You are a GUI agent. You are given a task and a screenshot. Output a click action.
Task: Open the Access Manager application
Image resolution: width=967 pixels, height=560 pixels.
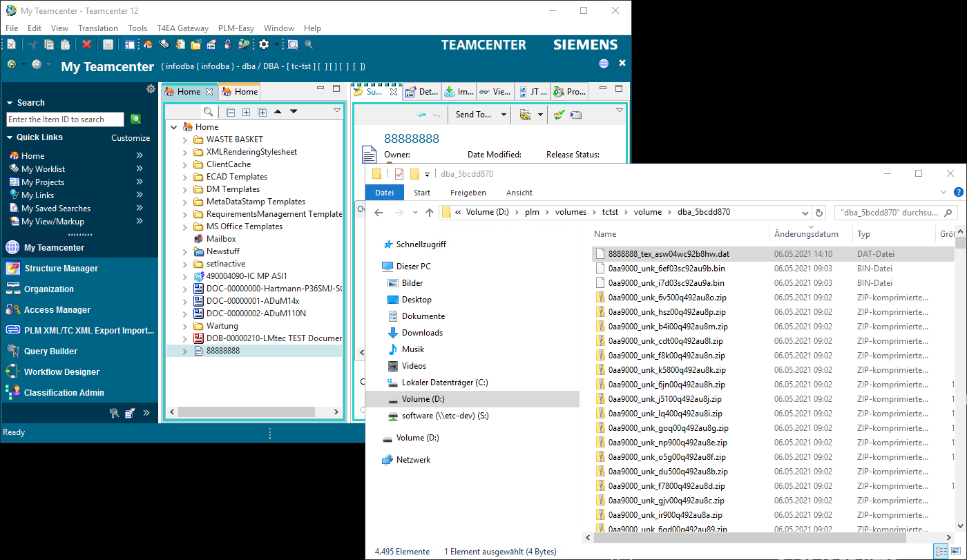pos(57,310)
